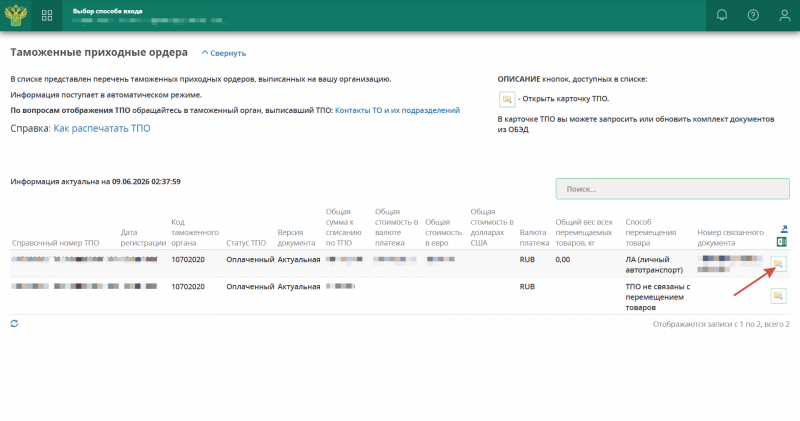Click the Excel export icon above table
Screen dimensions: 800x421
click(781, 241)
